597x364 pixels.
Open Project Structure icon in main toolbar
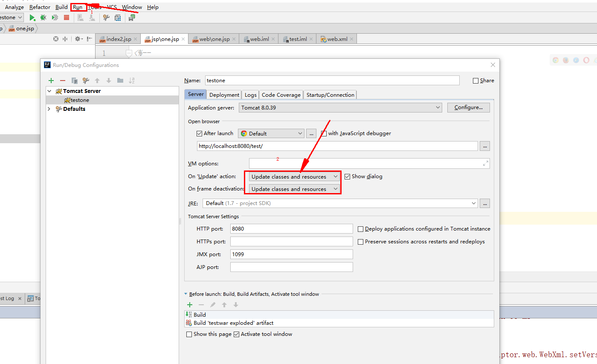tap(118, 17)
